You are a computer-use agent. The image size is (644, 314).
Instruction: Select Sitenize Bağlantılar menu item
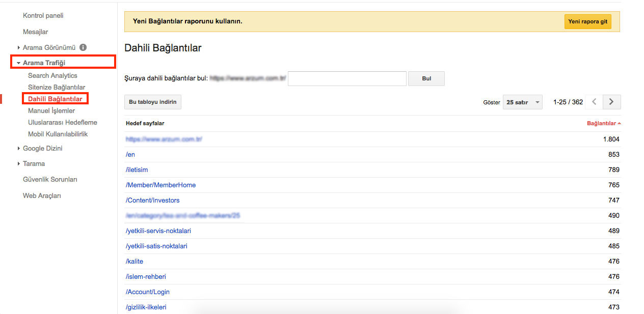click(x=57, y=88)
